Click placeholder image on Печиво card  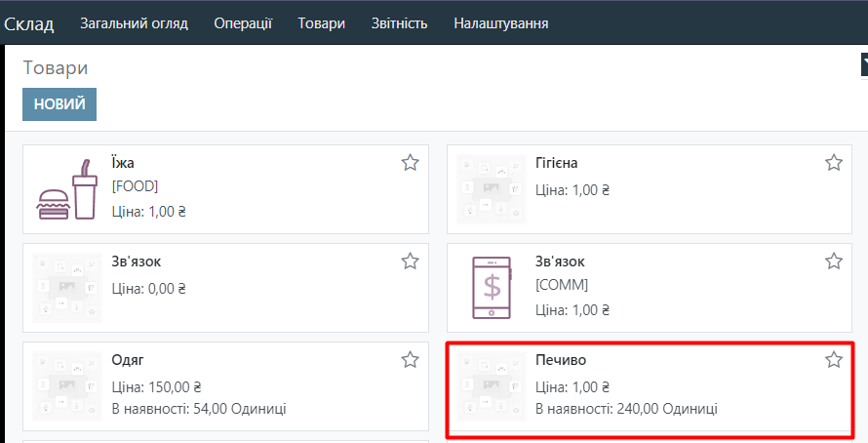(x=491, y=386)
